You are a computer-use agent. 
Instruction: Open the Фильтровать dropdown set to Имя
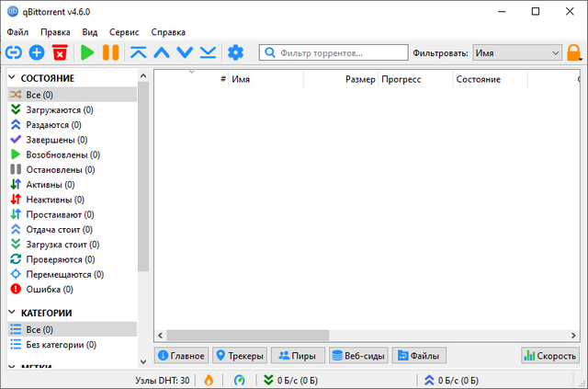(517, 53)
